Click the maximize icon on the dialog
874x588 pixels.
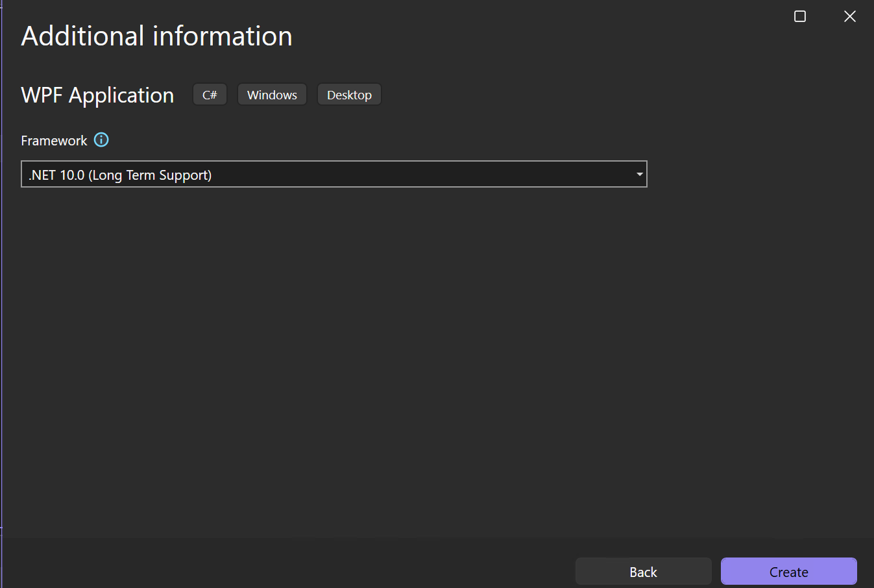(799, 16)
